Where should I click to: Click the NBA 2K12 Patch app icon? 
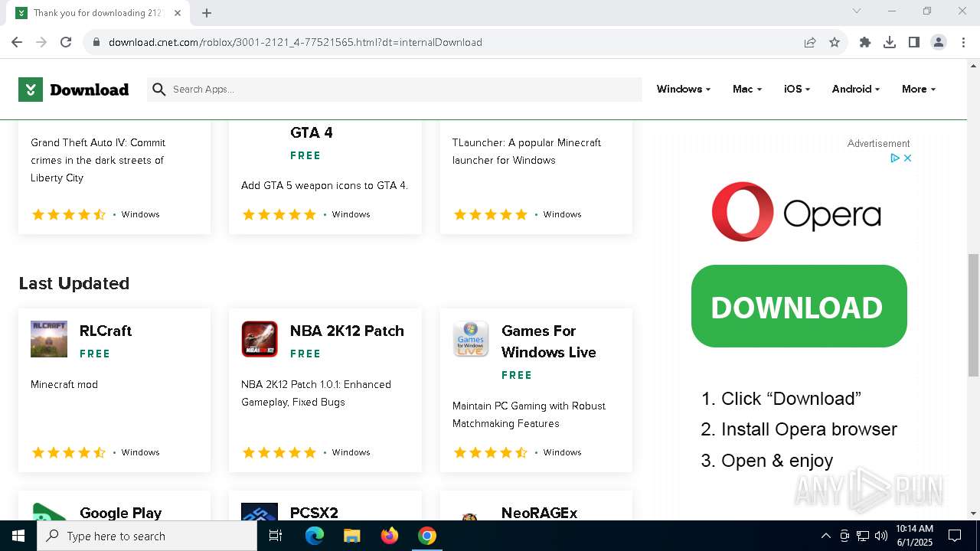(x=260, y=339)
